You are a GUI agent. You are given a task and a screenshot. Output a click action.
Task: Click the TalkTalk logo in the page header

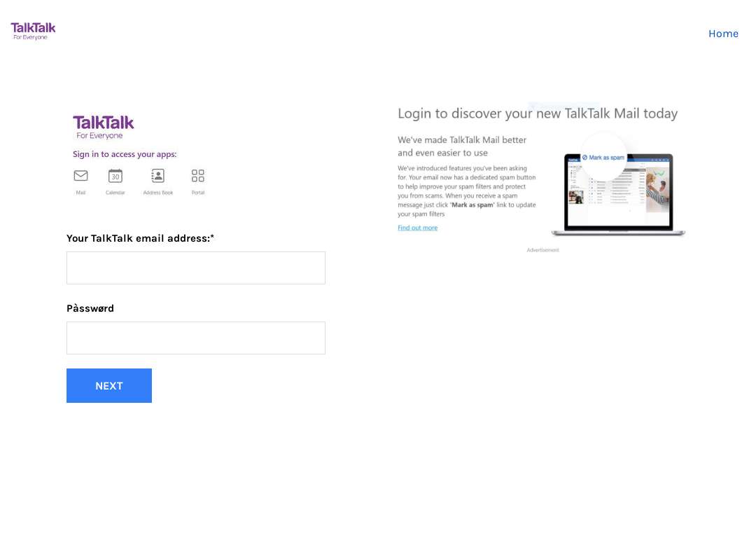[34, 31]
